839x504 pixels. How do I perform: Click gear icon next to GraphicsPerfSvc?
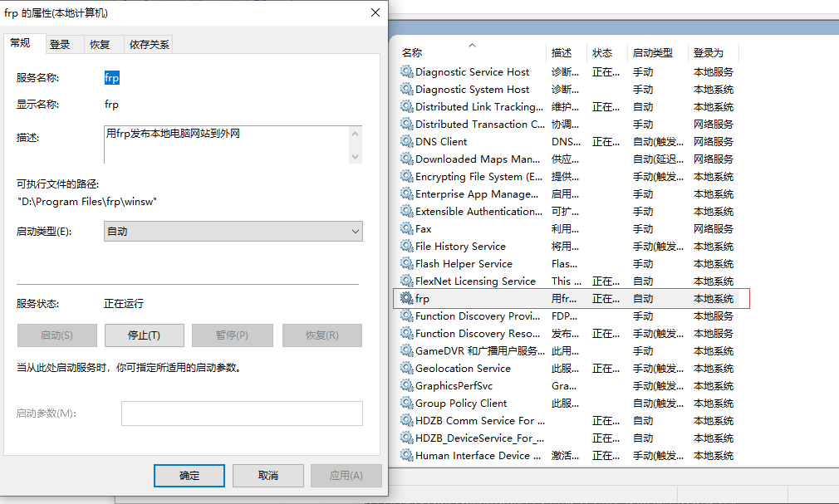(406, 386)
